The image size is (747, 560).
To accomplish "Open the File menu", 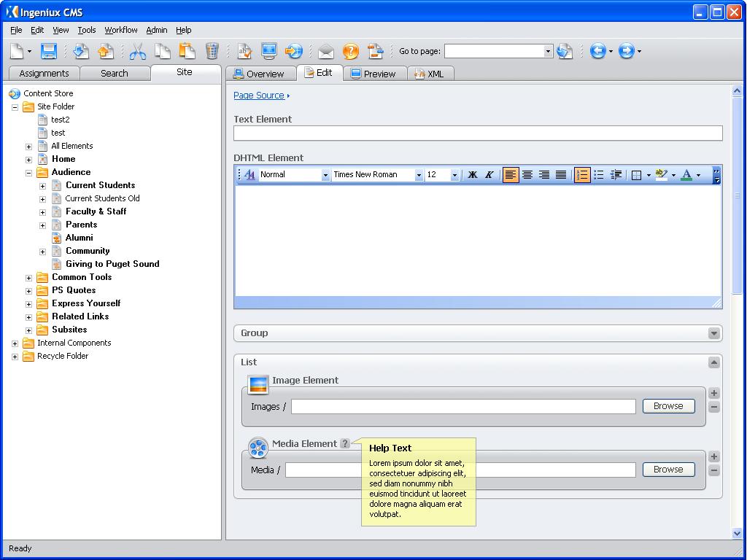I will (16, 30).
